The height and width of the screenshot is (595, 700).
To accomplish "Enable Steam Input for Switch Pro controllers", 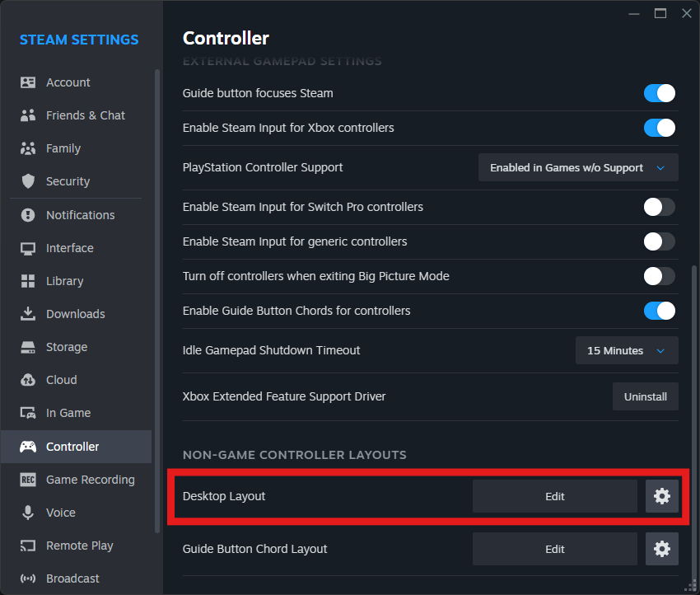I will tap(660, 207).
